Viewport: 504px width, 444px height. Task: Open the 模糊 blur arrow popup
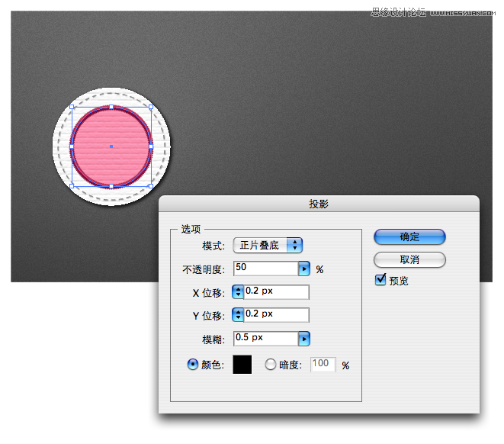coord(304,339)
